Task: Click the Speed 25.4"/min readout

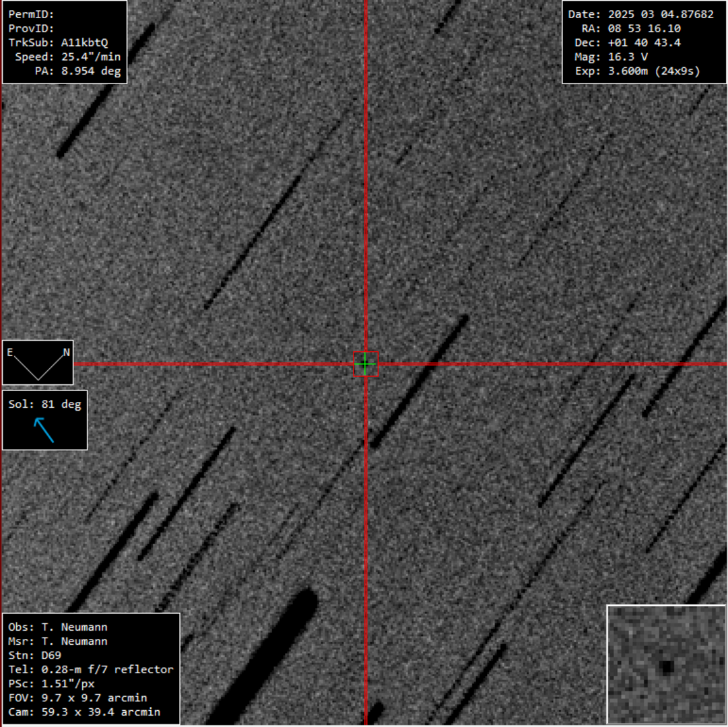Action: click(x=67, y=57)
